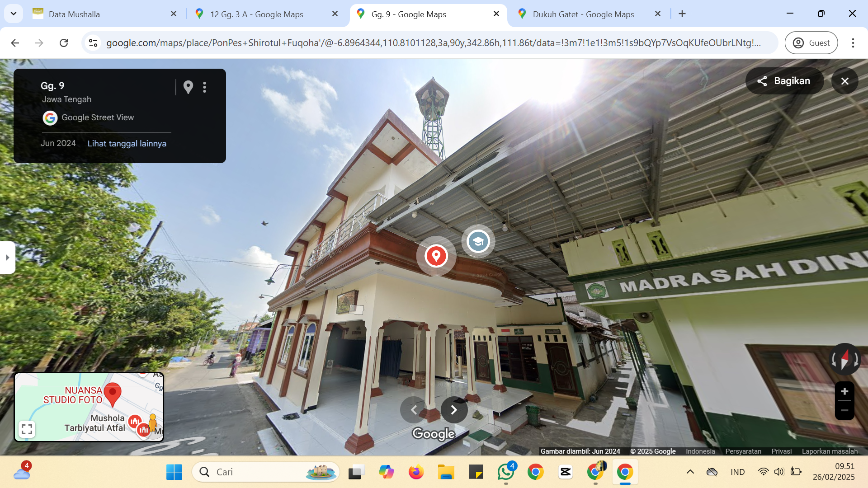Show hidden system tray icons
The width and height of the screenshot is (868, 488).
[x=690, y=472]
